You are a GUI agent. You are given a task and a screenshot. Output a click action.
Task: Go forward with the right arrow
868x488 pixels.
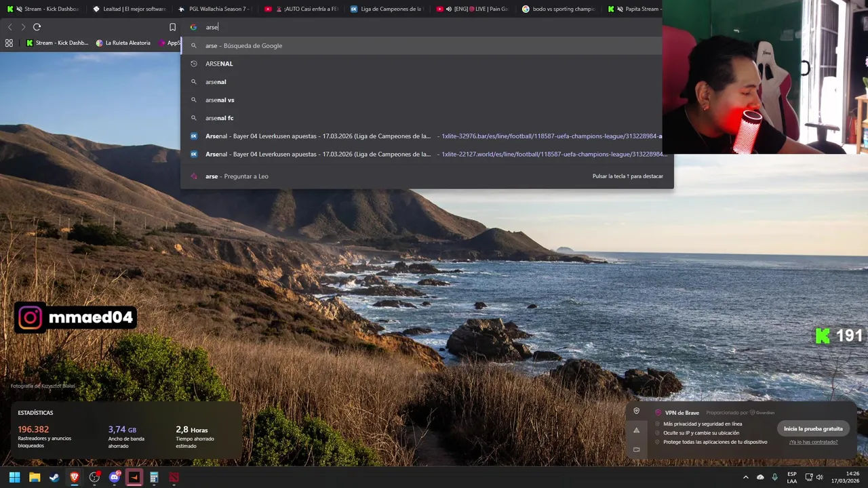click(x=23, y=27)
